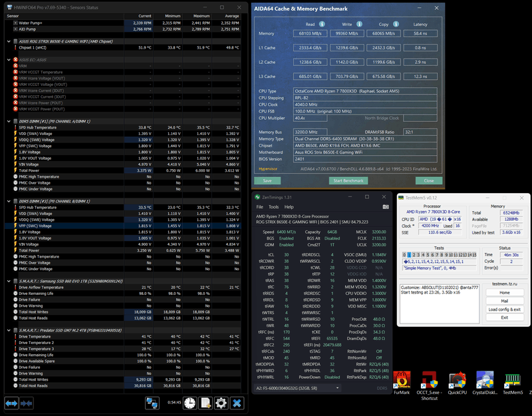Click Save button in AIDA64
This screenshot has height=416, width=532.
point(267,180)
